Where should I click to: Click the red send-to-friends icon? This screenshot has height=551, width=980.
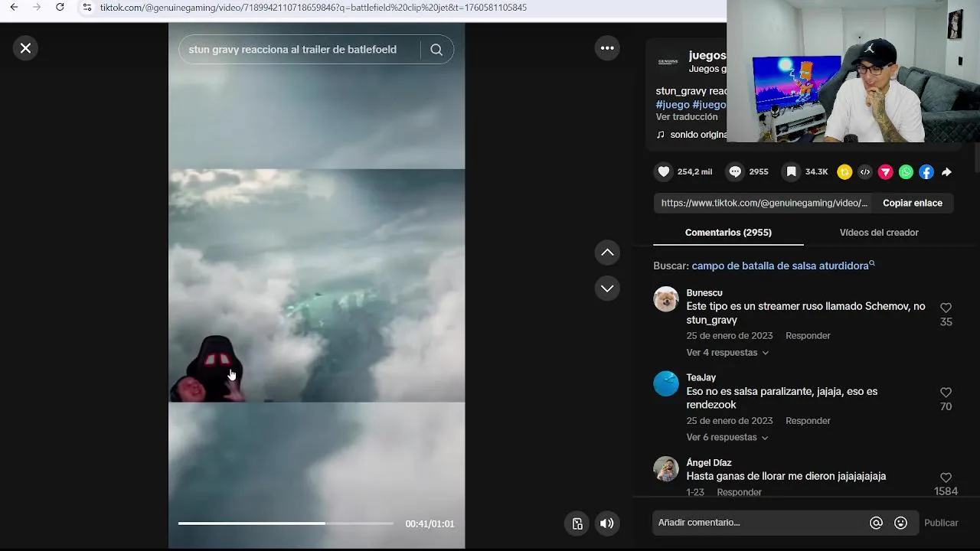point(886,172)
